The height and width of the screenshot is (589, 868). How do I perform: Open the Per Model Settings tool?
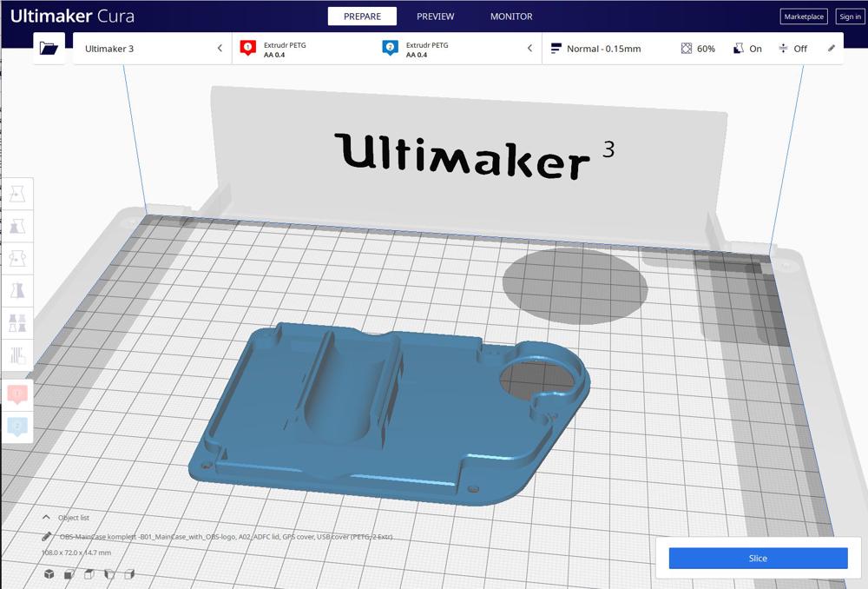tap(17, 322)
